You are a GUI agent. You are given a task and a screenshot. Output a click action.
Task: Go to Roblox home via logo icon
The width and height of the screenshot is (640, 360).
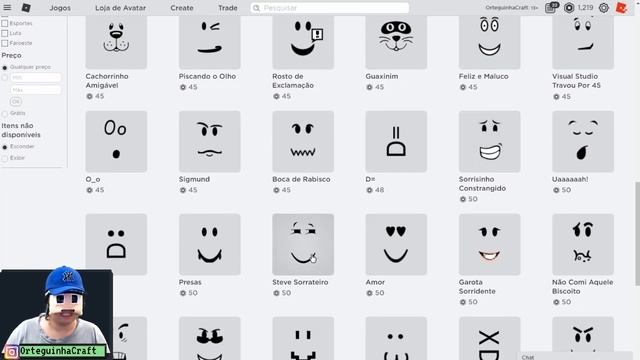tap(26, 7)
